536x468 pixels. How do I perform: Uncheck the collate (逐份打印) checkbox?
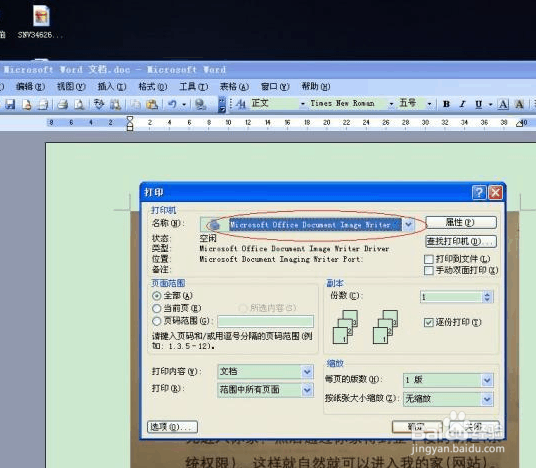point(428,322)
